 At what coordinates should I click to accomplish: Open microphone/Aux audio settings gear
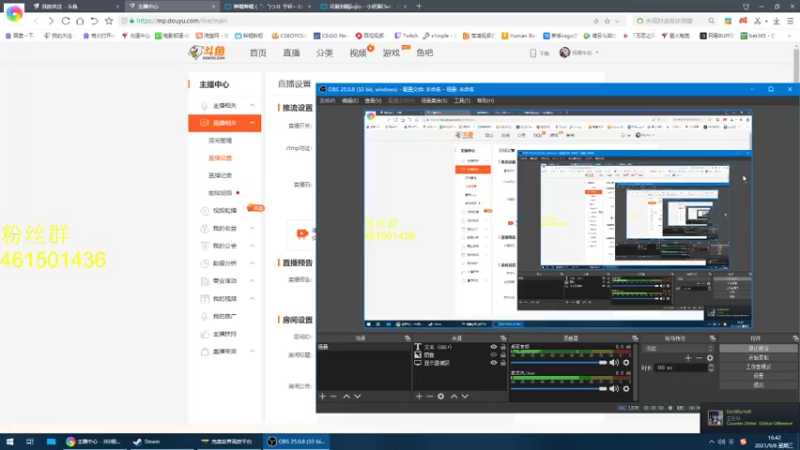click(x=626, y=389)
